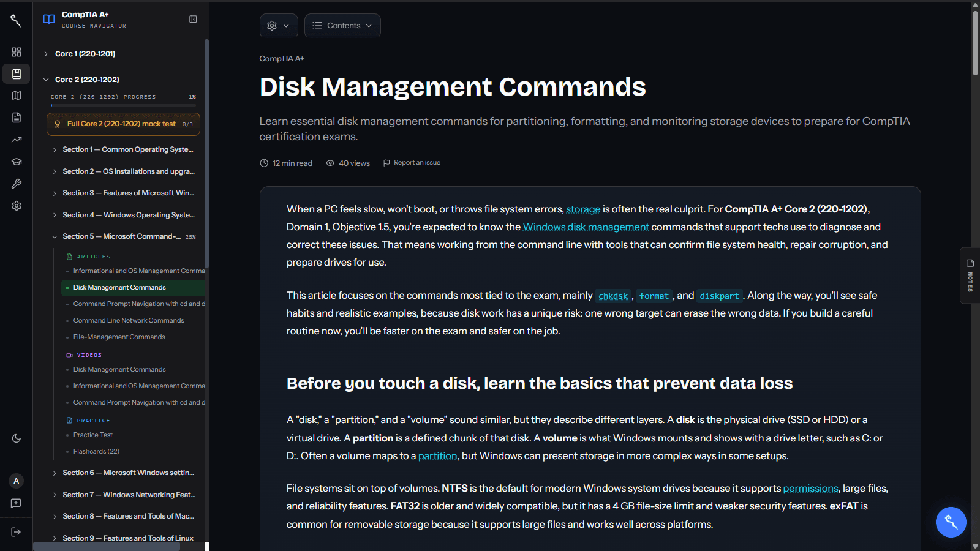This screenshot has width=980, height=551.
Task: Select the highlighted course book icon in sidebar
Action: [17, 74]
